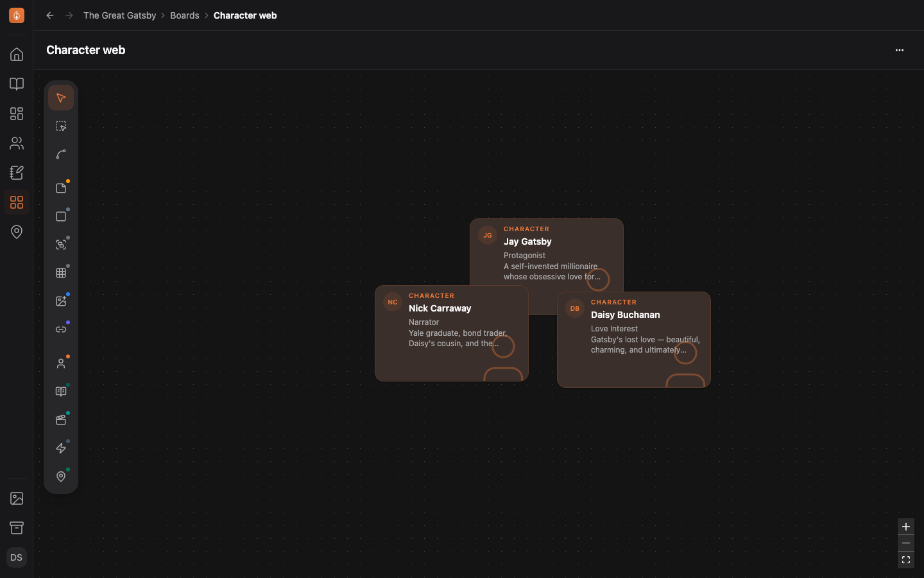Image resolution: width=924 pixels, height=578 pixels.
Task: Click the Character web board title
Action: [86, 50]
